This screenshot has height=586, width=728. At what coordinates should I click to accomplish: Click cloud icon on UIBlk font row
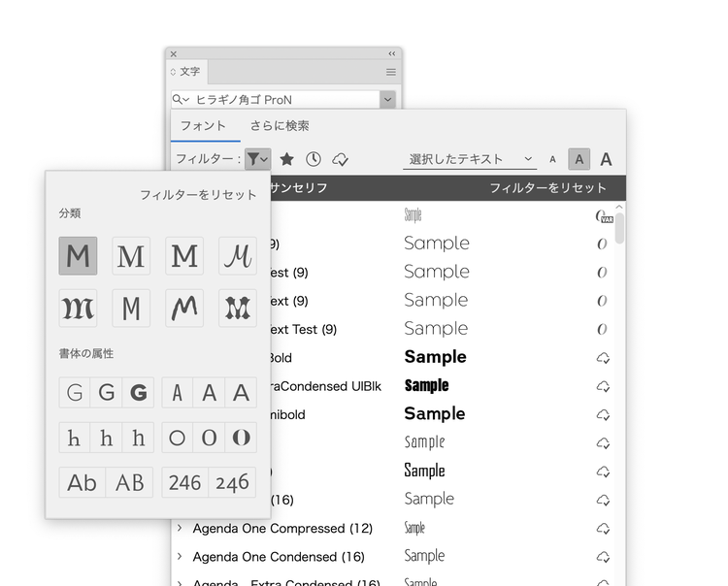click(603, 386)
